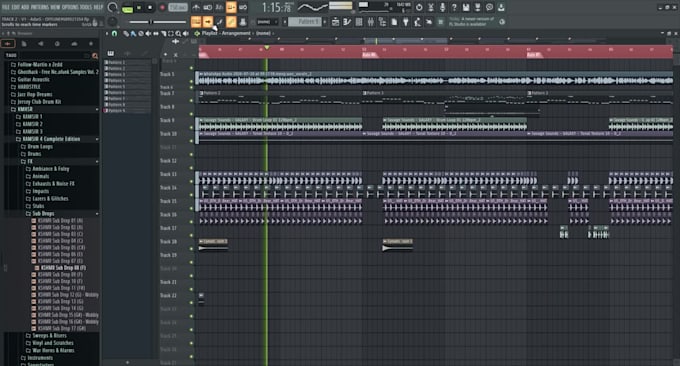Click the master pitch knob

click(x=112, y=22)
